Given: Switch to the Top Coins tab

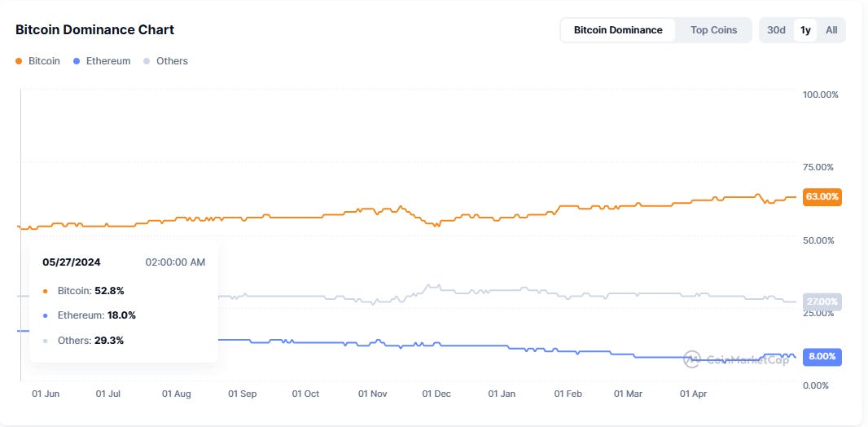Looking at the screenshot, I should click(713, 30).
